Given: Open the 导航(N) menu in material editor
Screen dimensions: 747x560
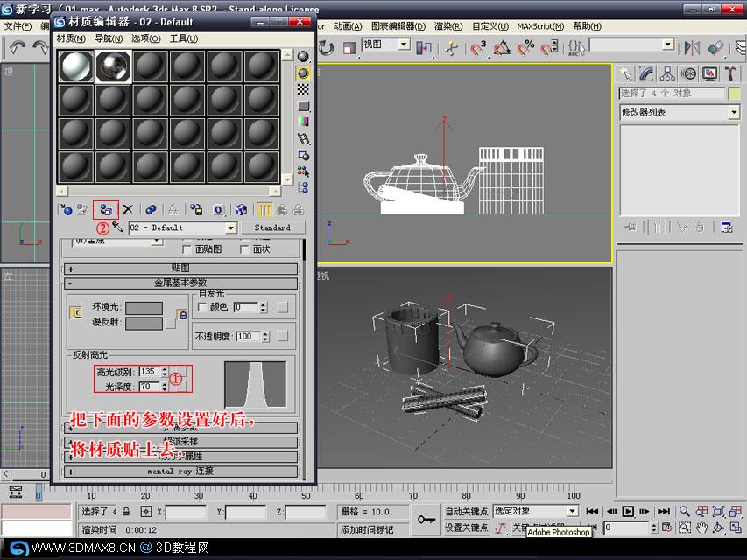Looking at the screenshot, I should click(109, 38).
